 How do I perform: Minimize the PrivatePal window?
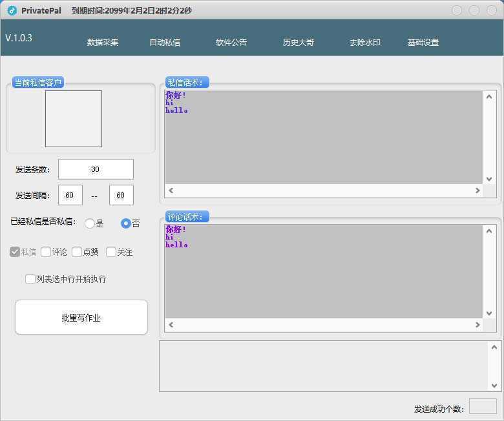[457, 10]
